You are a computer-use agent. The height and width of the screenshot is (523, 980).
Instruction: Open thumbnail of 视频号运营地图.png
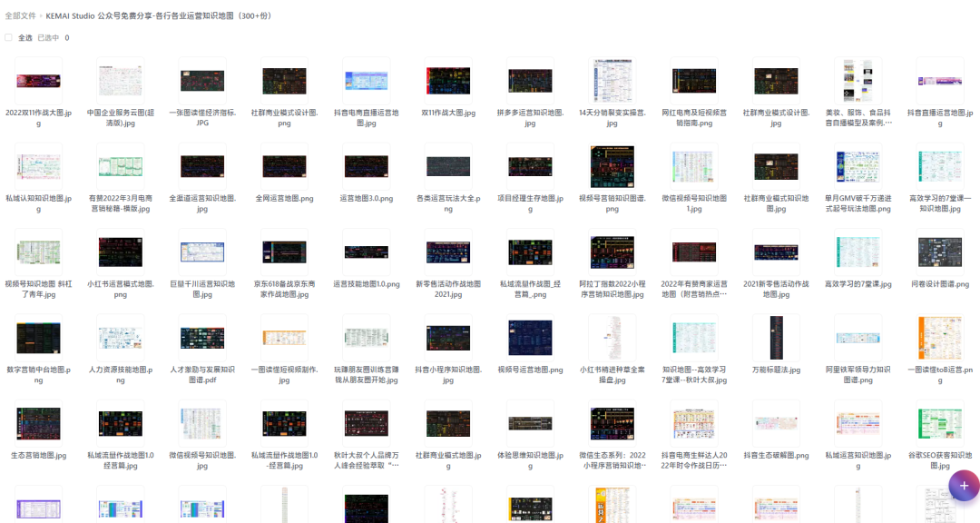point(530,338)
